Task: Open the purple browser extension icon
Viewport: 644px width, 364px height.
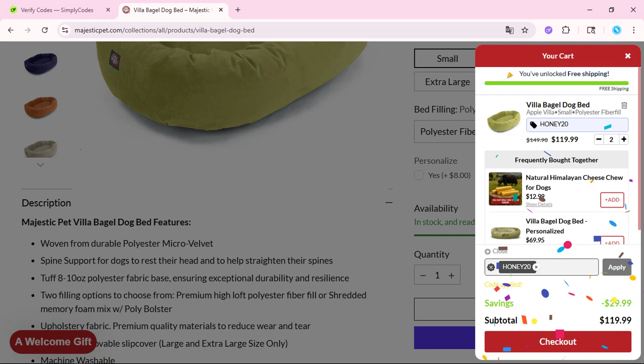Action: tap(549, 30)
